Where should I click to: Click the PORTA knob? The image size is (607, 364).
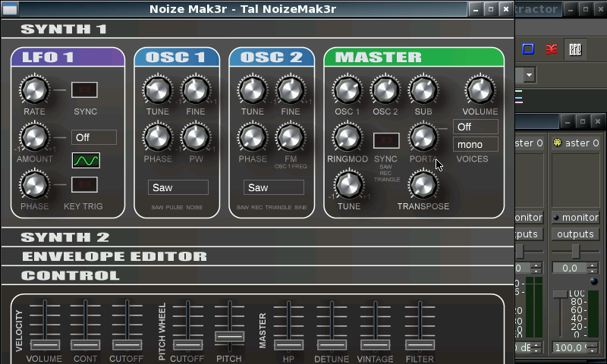423,137
